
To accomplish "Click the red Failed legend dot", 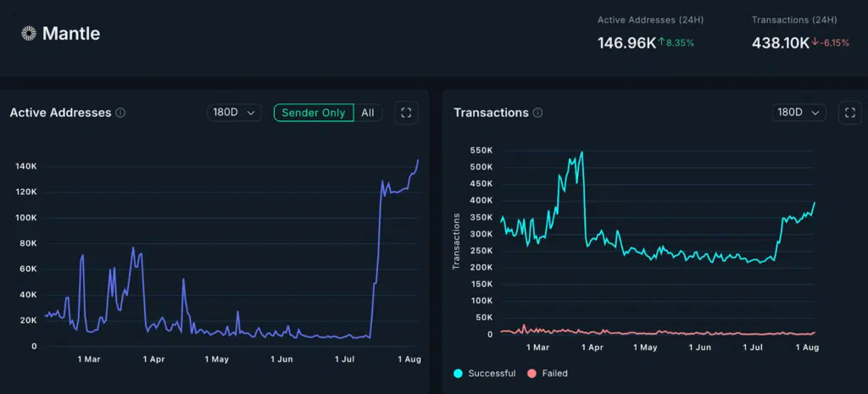I will pos(531,373).
